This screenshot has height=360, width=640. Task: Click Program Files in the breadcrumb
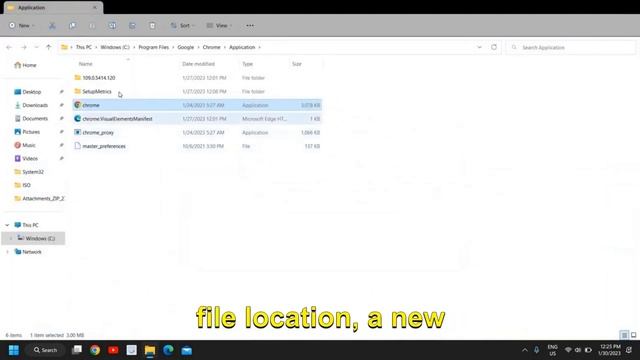pyautogui.click(x=153, y=47)
